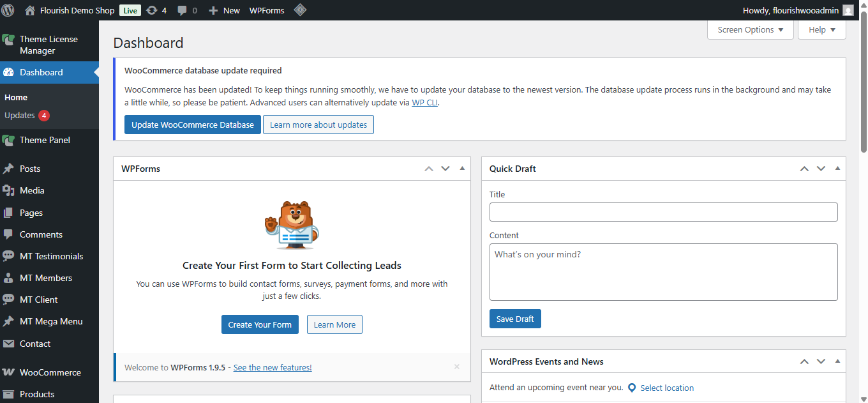
Task: Collapse WordPress Events and News widget
Action: [837, 361]
